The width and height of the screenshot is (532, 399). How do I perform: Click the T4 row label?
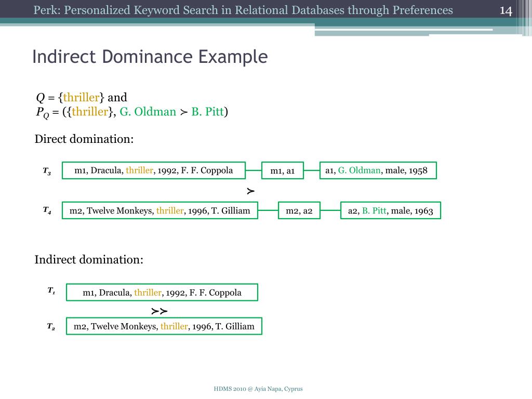47,211
